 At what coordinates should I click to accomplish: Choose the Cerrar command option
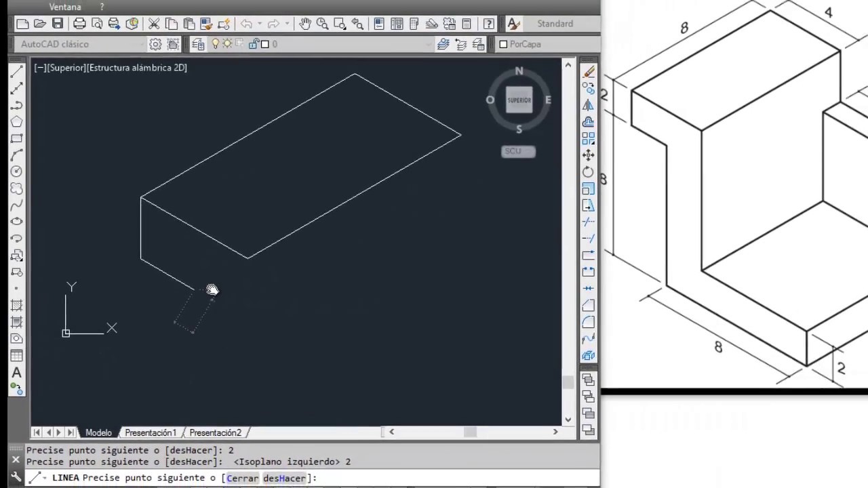(243, 478)
